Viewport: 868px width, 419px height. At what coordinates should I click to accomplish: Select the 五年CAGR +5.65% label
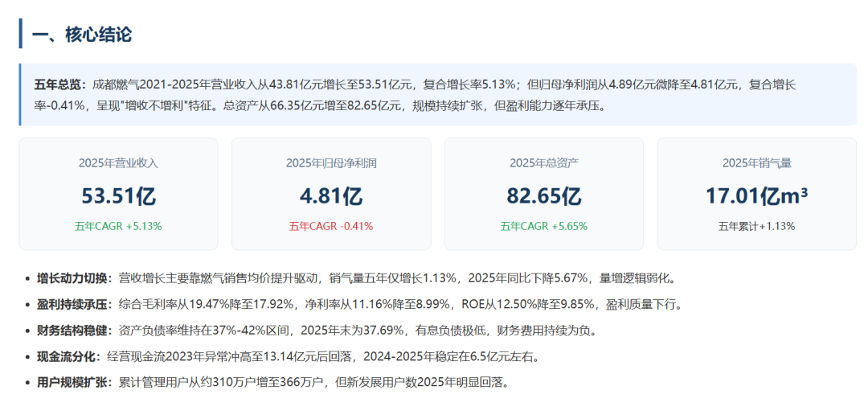(x=544, y=226)
